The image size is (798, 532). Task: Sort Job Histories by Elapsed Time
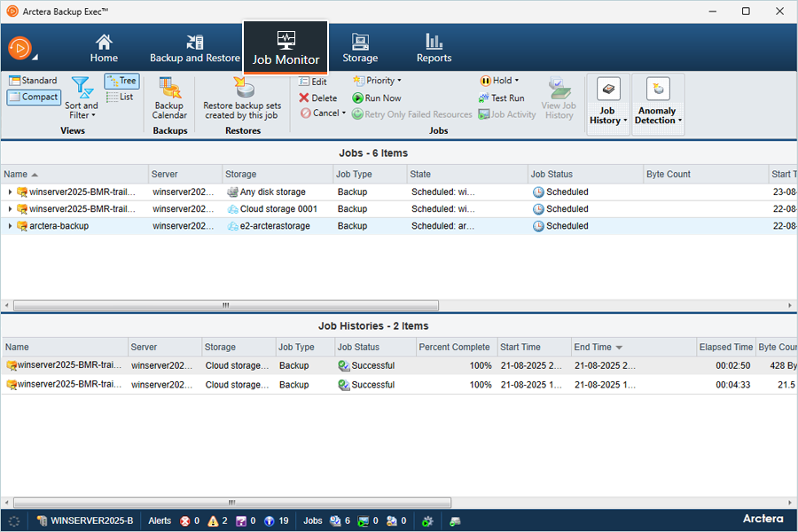point(725,348)
